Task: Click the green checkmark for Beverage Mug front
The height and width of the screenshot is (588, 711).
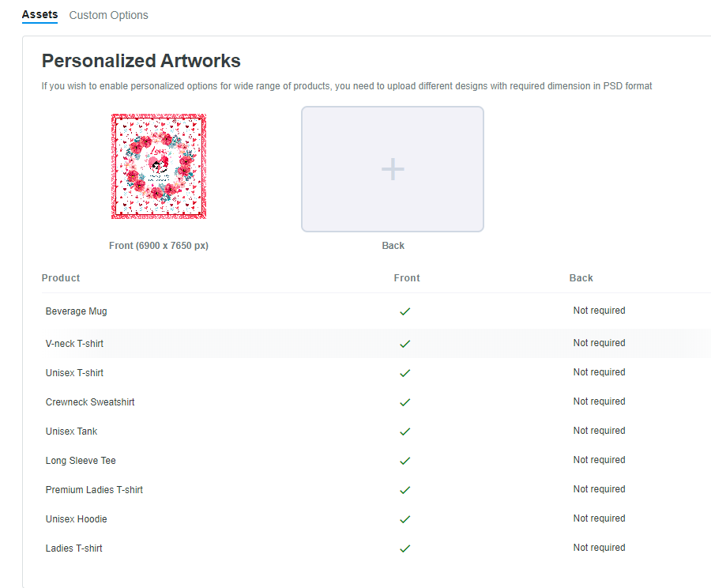Action: coord(405,311)
